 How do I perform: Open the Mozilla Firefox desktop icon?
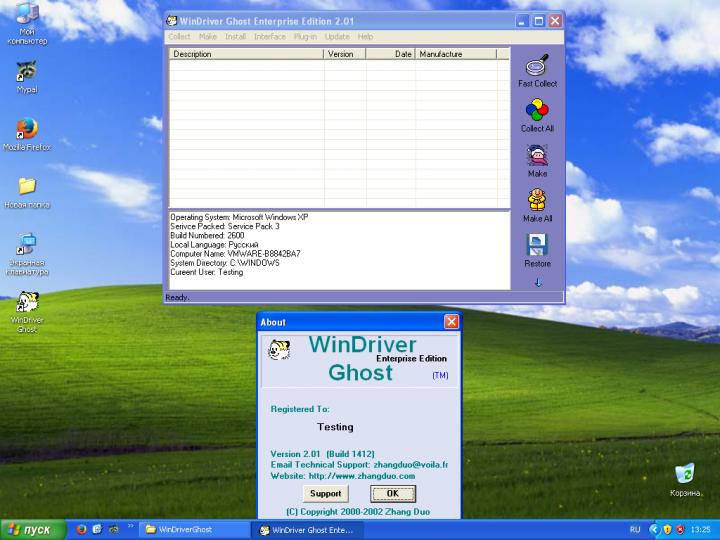pyautogui.click(x=27, y=129)
